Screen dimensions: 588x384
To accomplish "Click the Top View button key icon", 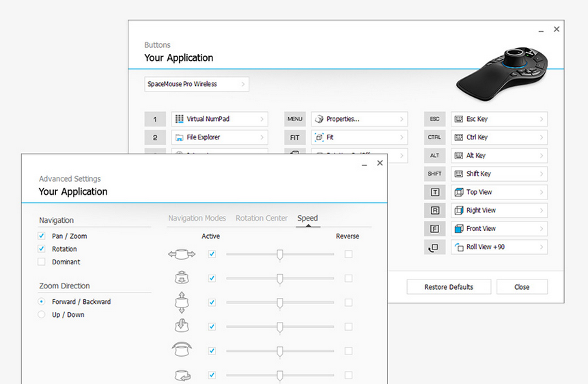I will 435,193.
